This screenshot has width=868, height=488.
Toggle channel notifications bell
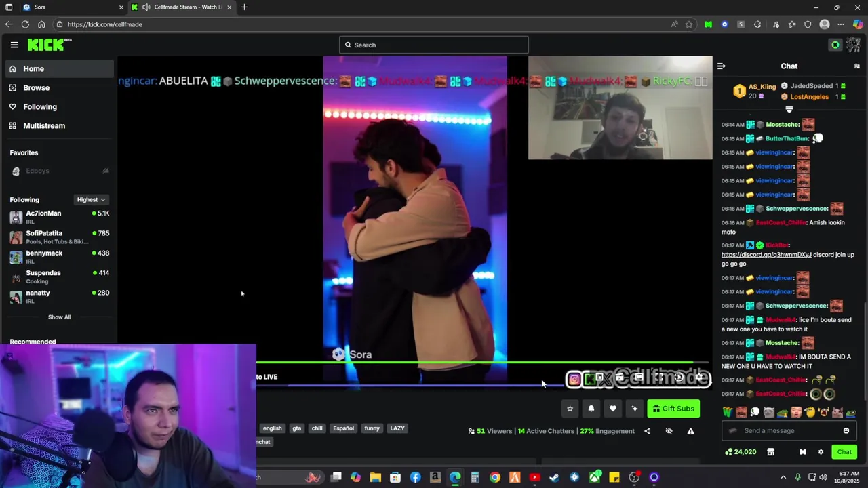click(x=591, y=409)
